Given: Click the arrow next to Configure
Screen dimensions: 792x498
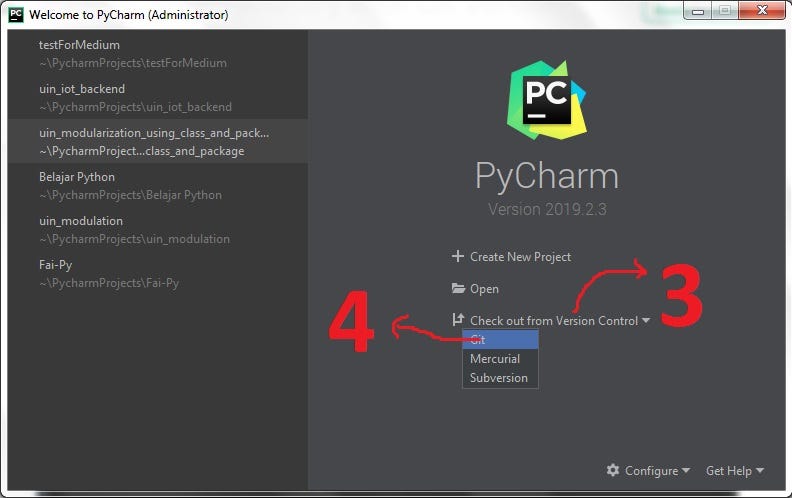Looking at the screenshot, I should tap(685, 471).
